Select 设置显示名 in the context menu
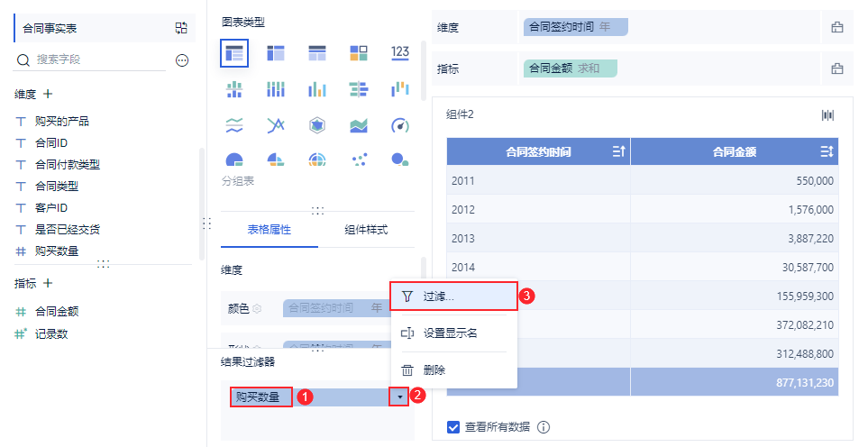 coord(454,333)
